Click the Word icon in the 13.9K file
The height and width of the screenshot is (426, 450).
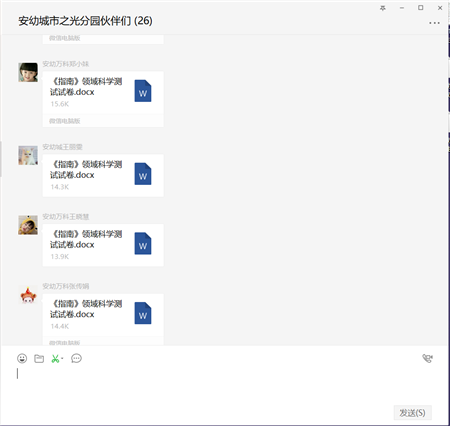click(x=143, y=243)
